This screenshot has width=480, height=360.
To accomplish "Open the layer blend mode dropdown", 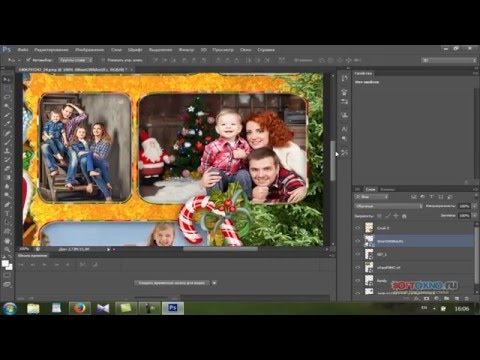I will click(388, 206).
